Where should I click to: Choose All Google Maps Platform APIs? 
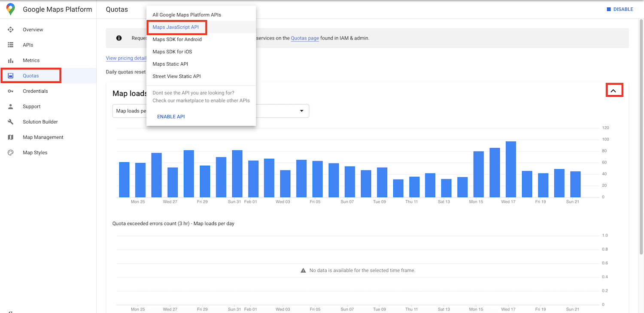coord(187,14)
